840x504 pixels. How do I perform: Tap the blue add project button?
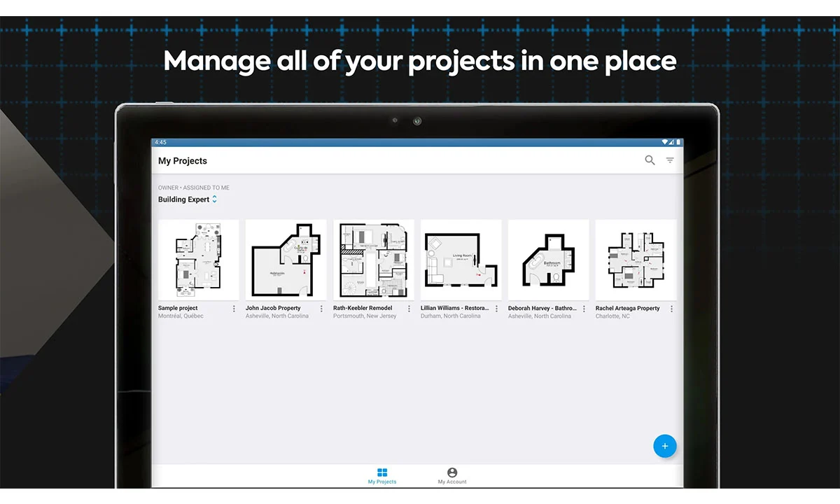664,446
